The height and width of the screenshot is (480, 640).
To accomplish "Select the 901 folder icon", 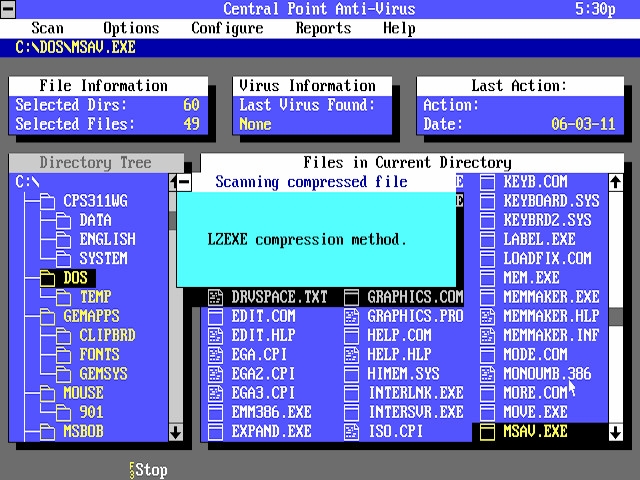I will click(64, 412).
